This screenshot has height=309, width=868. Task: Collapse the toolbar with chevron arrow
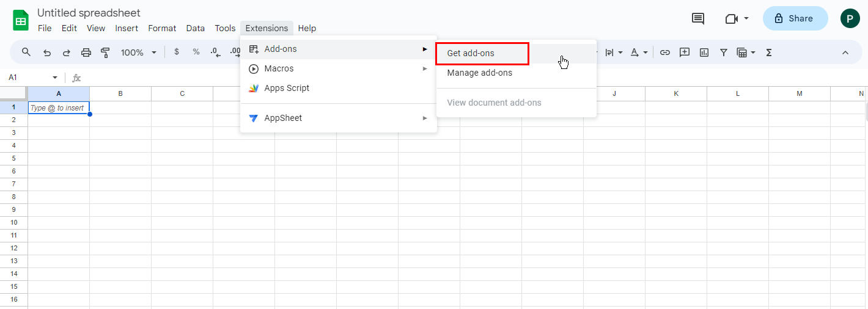tap(845, 53)
